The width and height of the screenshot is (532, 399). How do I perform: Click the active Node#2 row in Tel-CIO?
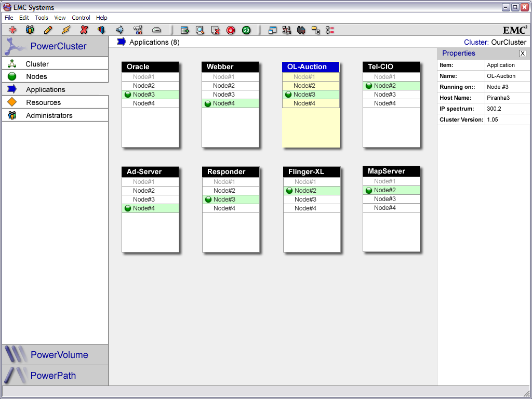click(x=391, y=86)
